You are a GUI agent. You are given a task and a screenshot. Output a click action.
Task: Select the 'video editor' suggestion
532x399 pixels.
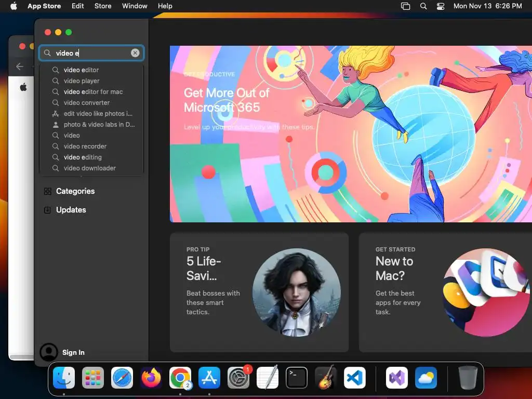pos(91,70)
